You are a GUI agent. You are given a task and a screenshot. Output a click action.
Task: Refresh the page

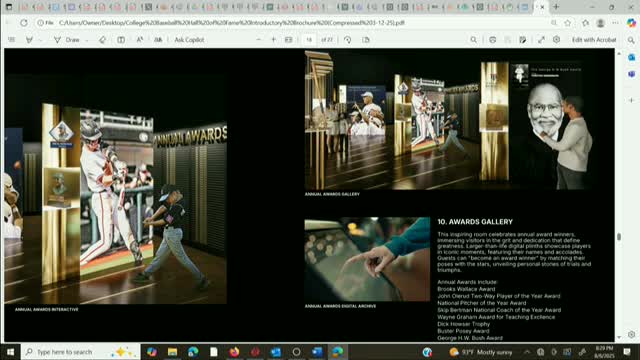[x=24, y=23]
